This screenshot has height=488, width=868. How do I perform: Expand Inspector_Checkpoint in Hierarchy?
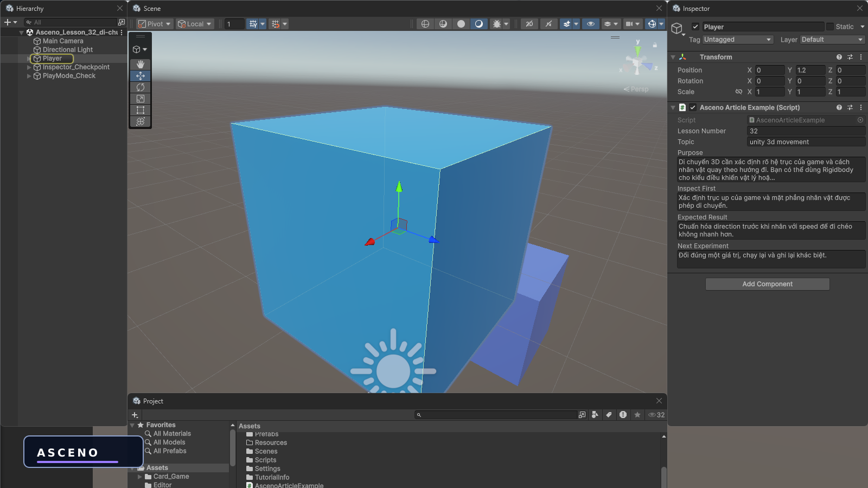[29, 67]
